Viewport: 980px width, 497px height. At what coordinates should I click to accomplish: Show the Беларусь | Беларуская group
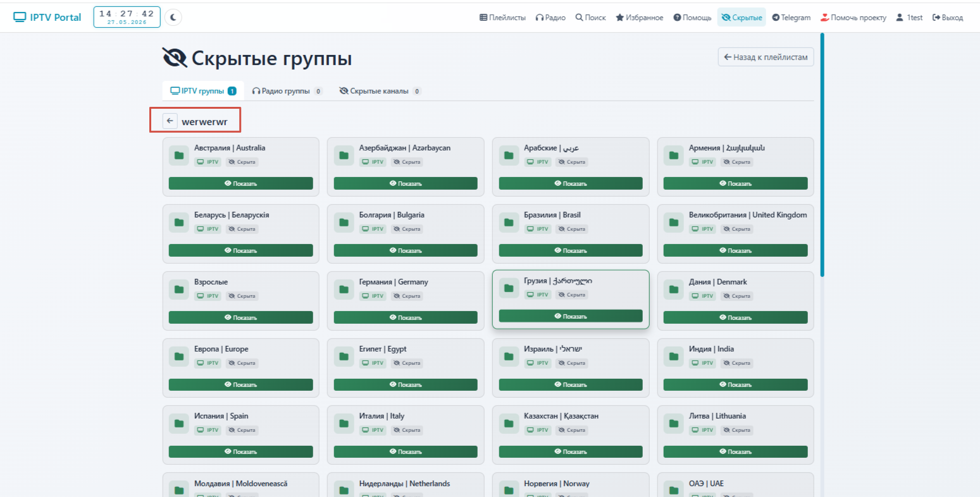point(241,250)
